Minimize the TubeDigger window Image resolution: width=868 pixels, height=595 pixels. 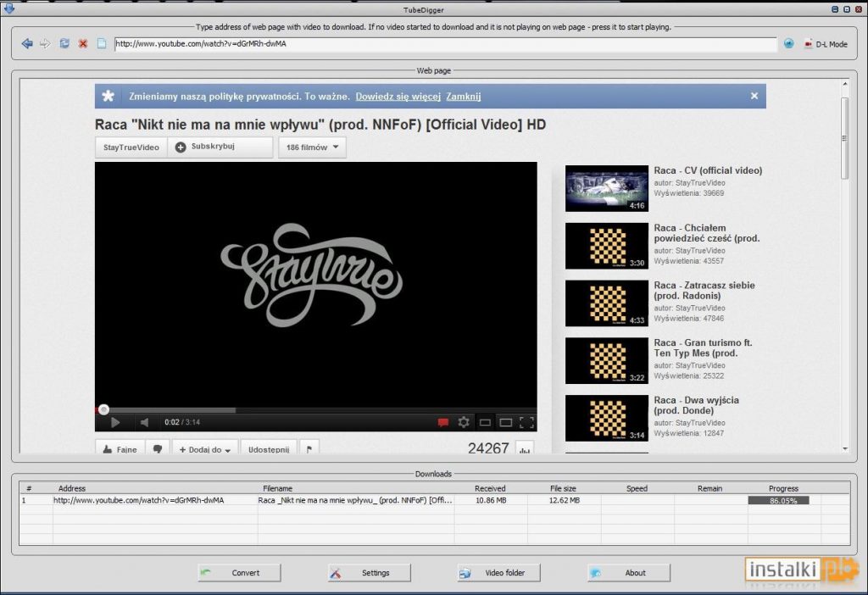click(835, 9)
